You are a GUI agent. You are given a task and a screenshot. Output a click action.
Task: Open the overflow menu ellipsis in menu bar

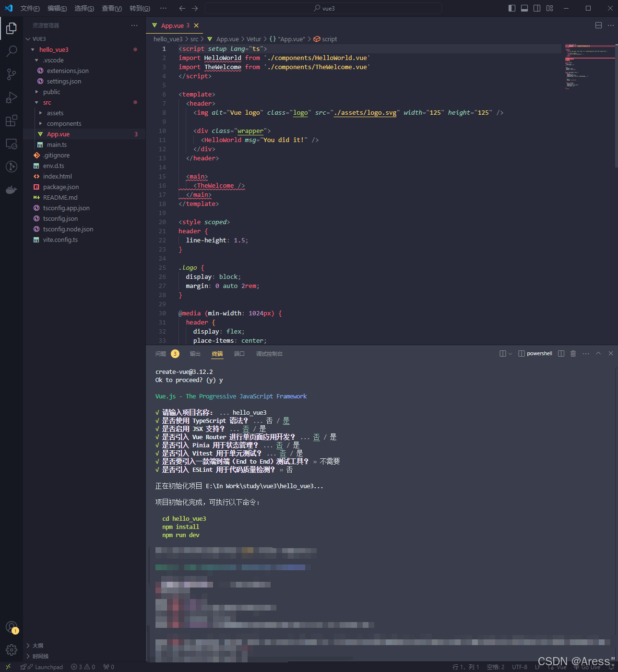click(163, 8)
